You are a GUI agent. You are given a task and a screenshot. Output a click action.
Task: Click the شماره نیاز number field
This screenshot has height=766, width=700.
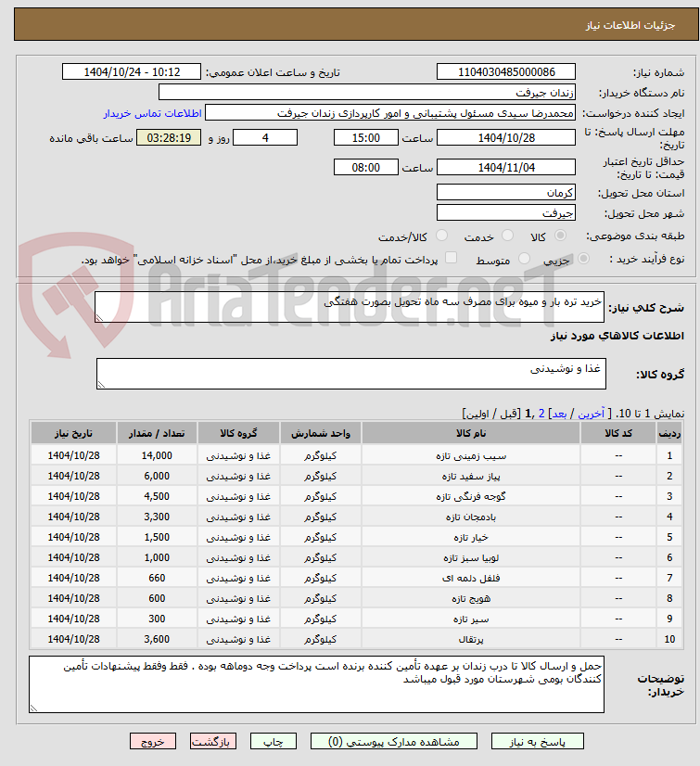click(506, 71)
